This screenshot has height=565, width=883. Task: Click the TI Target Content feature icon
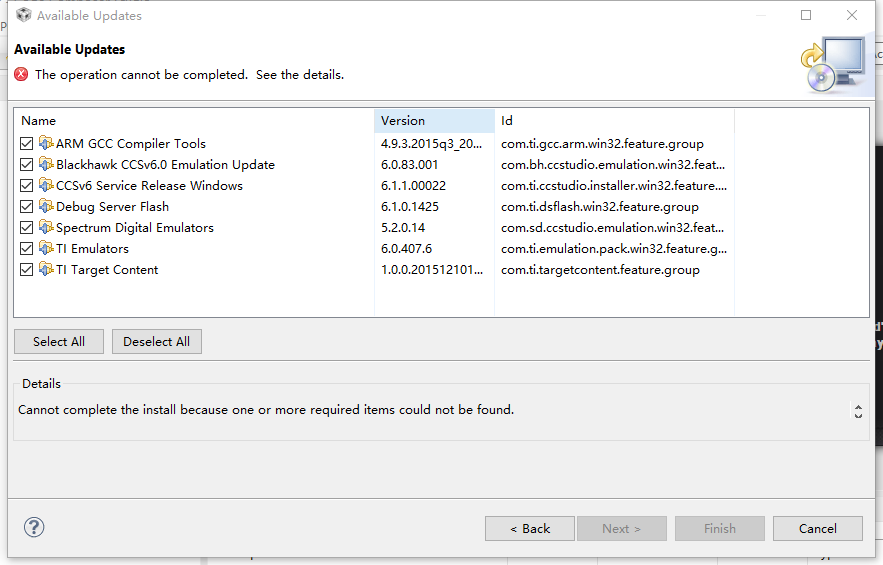[46, 269]
